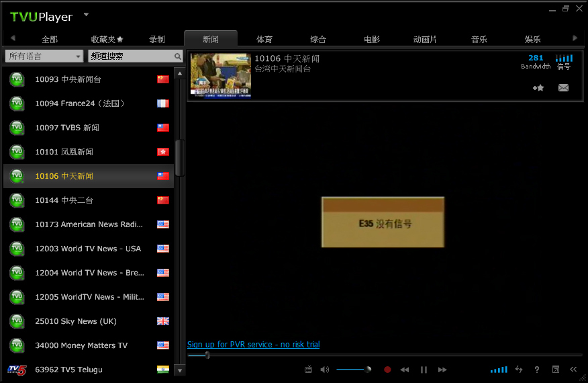
Task: Play channel 10101 凤凰新闻
Action: click(x=89, y=152)
